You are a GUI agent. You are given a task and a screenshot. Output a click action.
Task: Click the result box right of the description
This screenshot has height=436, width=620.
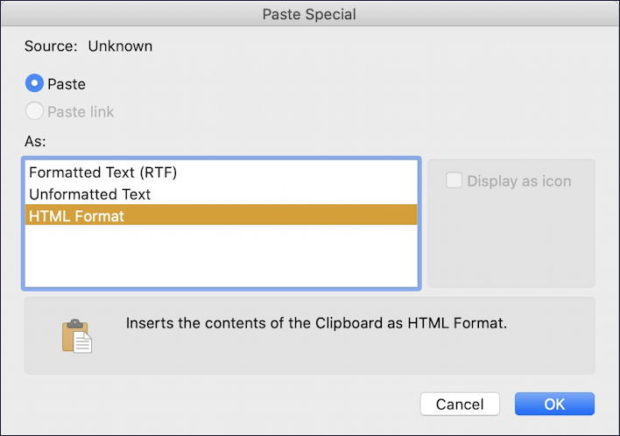pos(560,336)
